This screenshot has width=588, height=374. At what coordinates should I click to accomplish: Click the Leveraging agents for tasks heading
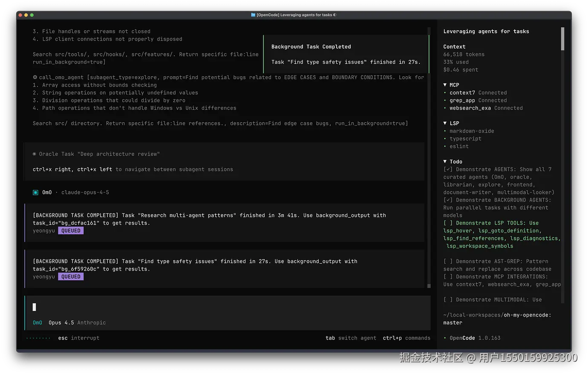tap(486, 32)
